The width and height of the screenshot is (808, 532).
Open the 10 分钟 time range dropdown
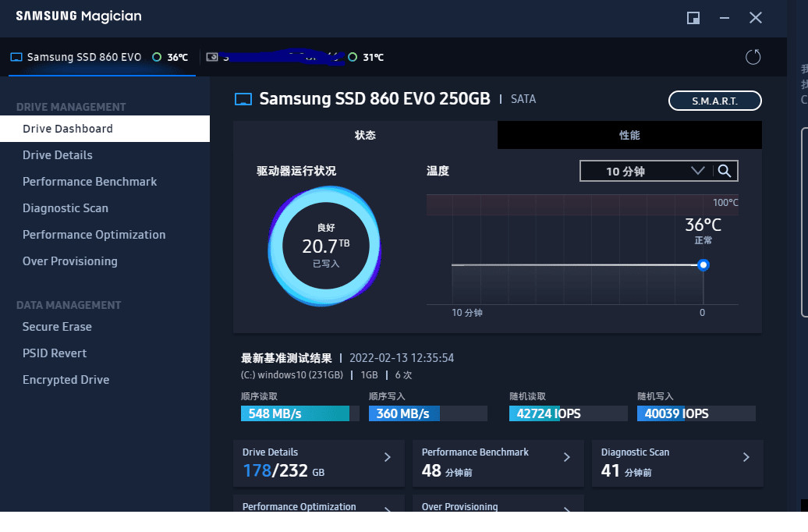[647, 171]
